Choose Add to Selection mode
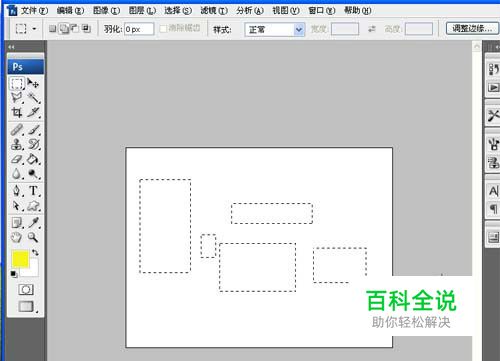 (64, 29)
